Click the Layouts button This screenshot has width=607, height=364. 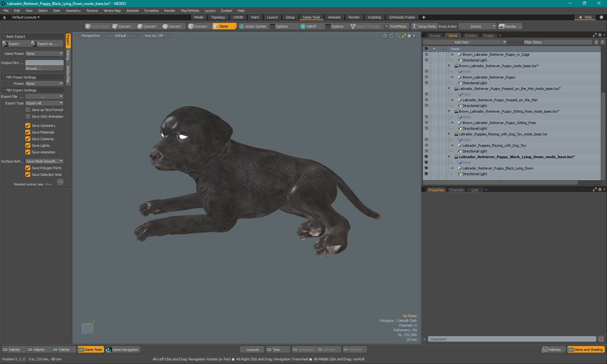pyautogui.click(x=253, y=350)
